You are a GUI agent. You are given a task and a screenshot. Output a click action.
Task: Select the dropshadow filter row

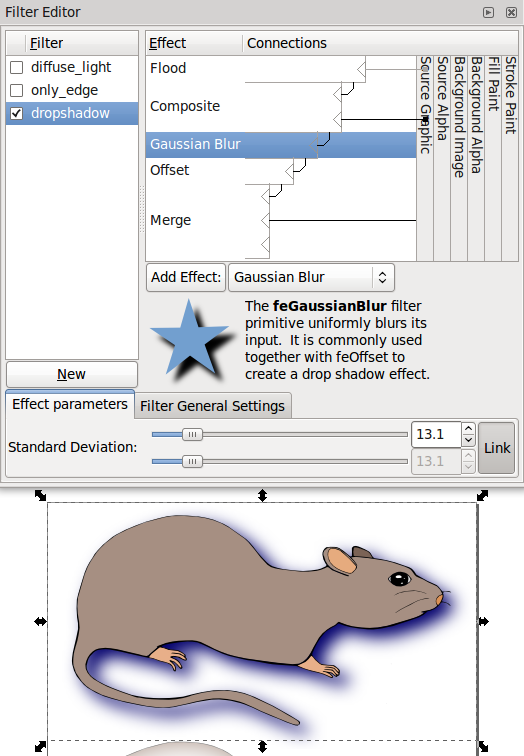pyautogui.click(x=72, y=113)
